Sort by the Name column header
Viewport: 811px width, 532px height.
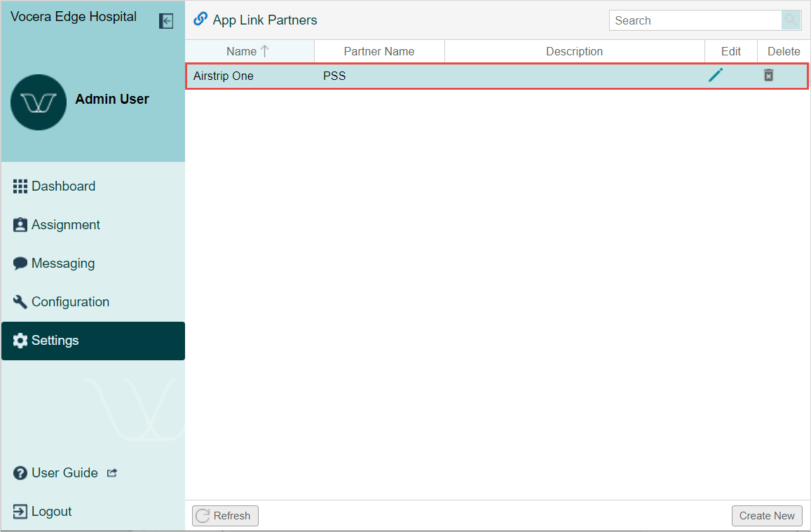250,51
